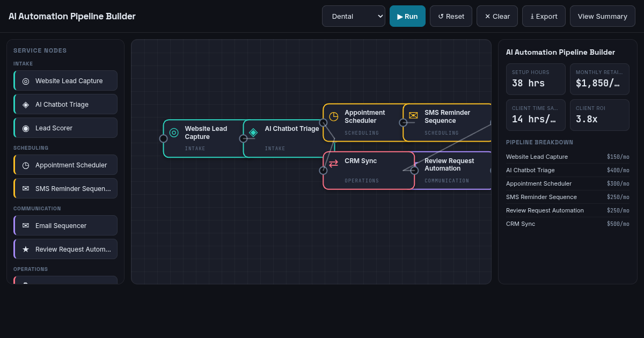Click the Review Request star icon in sidebar
The width and height of the screenshot is (644, 338).
26,249
